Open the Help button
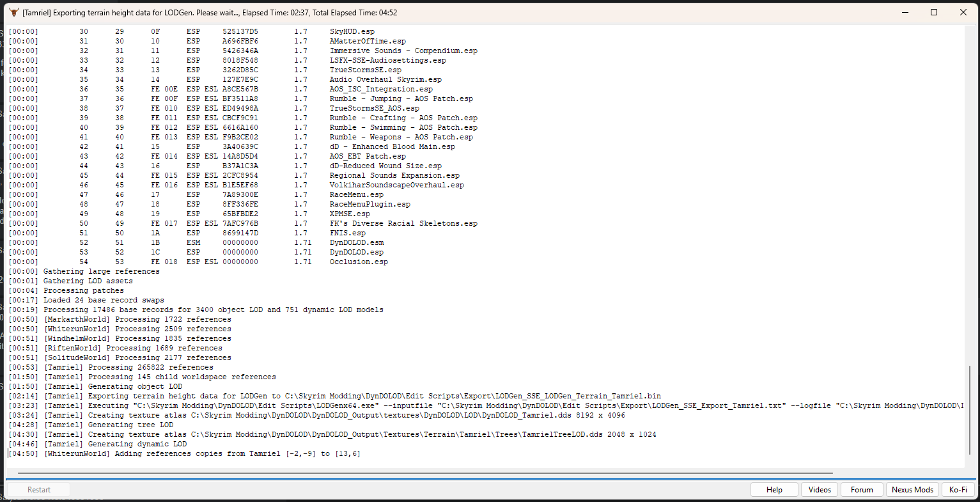980x502 pixels. pos(774,490)
